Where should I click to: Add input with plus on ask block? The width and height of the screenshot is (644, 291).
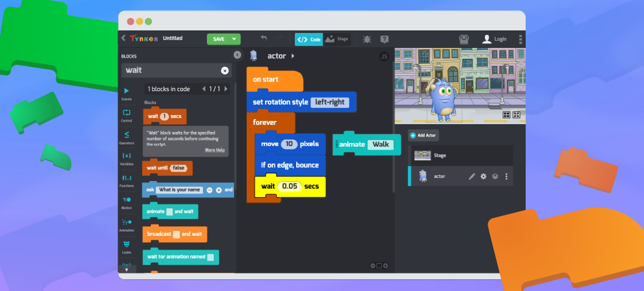pos(219,190)
